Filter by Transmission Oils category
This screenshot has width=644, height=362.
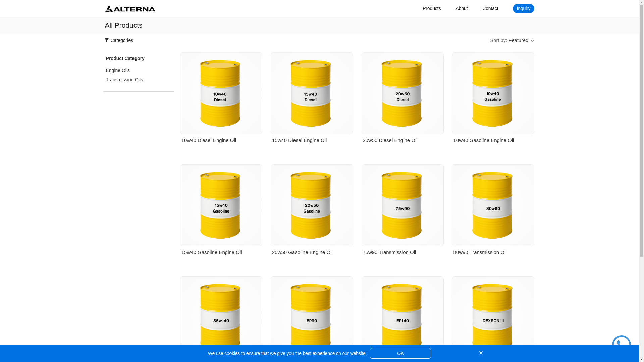124,80
